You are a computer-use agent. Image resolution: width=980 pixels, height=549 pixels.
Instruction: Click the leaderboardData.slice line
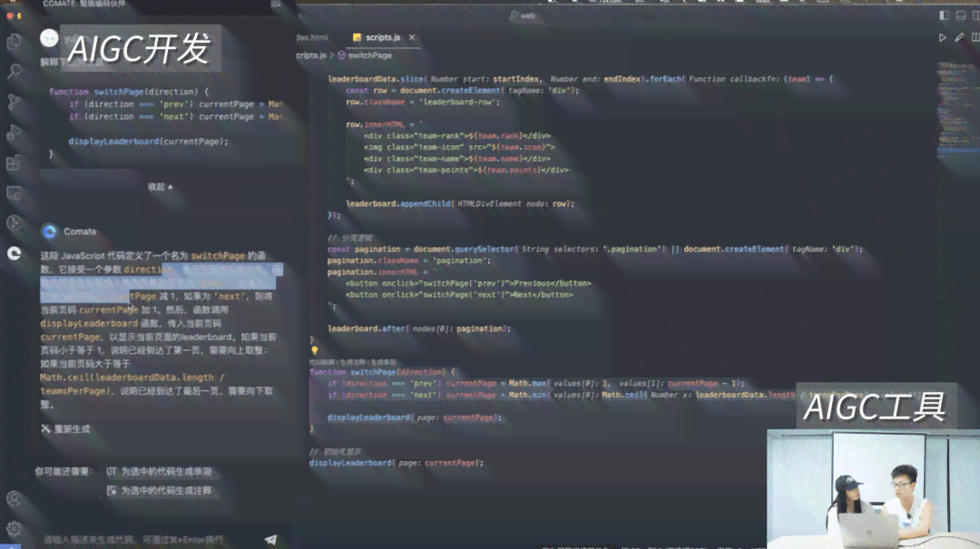[x=580, y=79]
